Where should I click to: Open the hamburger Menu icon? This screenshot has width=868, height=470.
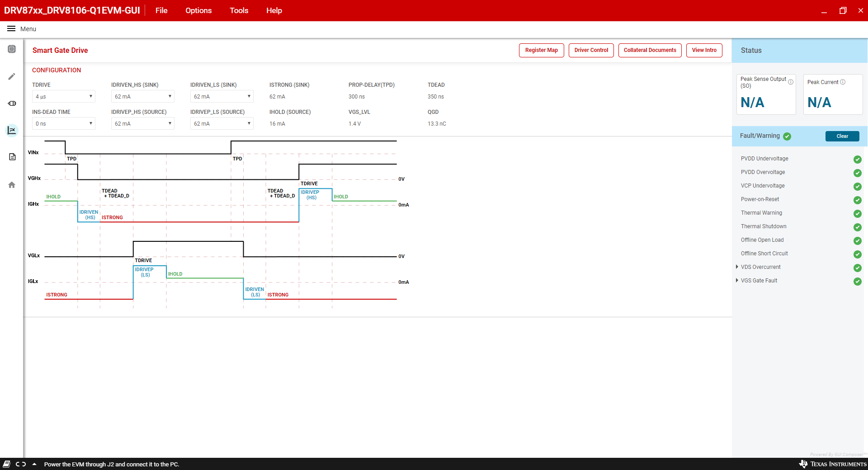pyautogui.click(x=11, y=28)
